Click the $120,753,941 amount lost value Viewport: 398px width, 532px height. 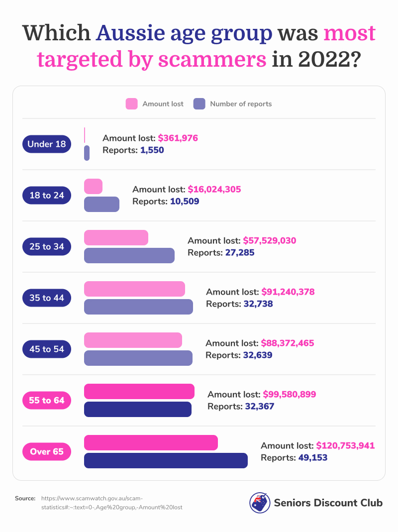[345, 445]
